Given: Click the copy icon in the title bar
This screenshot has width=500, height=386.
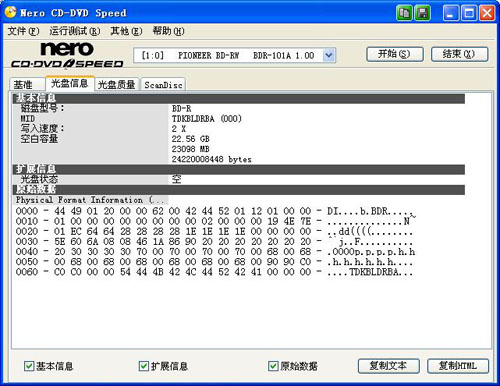Looking at the screenshot, I should pos(404,13).
